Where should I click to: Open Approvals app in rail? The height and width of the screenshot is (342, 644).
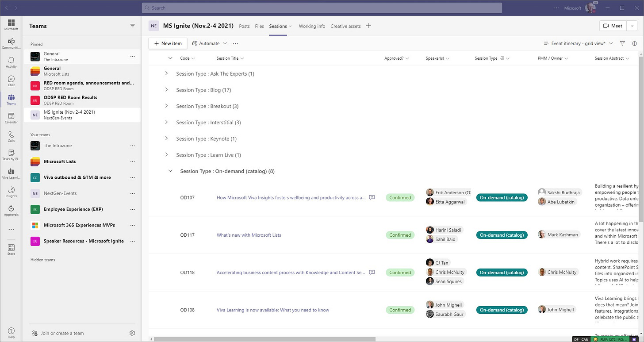pyautogui.click(x=11, y=211)
